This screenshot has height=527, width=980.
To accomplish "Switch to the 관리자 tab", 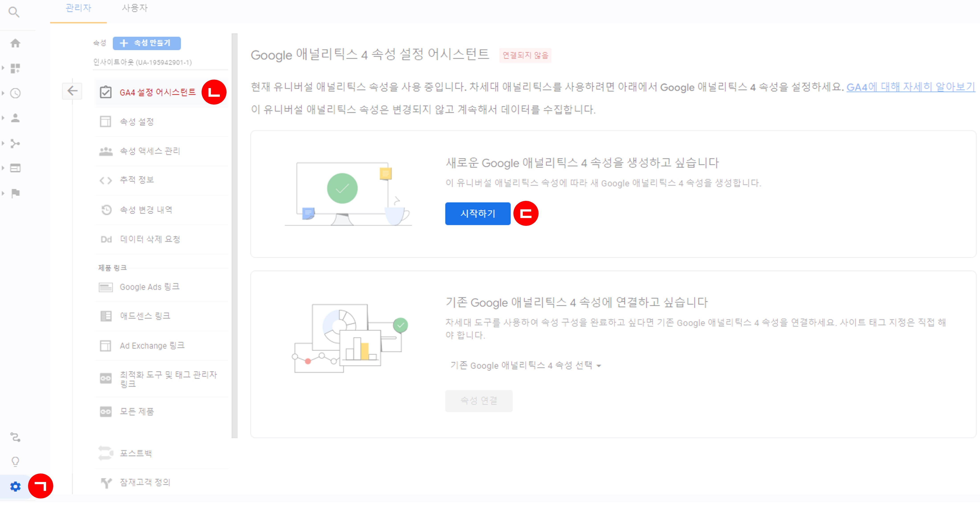I will [x=78, y=8].
